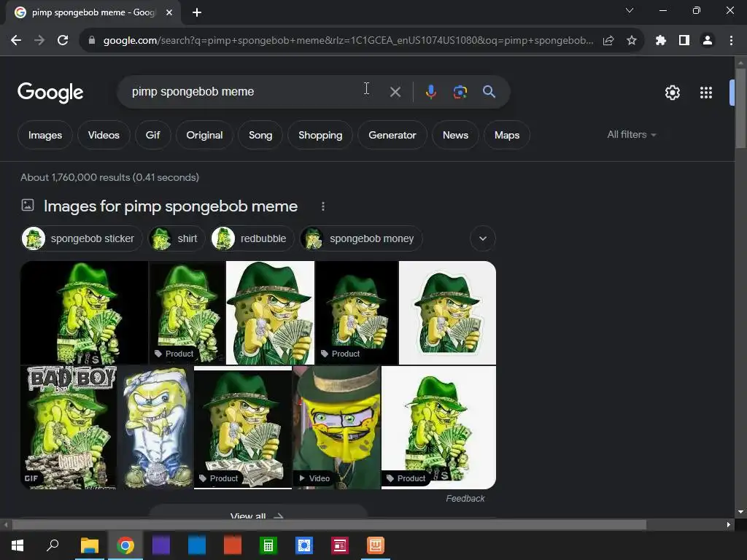The image size is (747, 560).
Task: Open the green calculator taskbar app
Action: point(268,545)
